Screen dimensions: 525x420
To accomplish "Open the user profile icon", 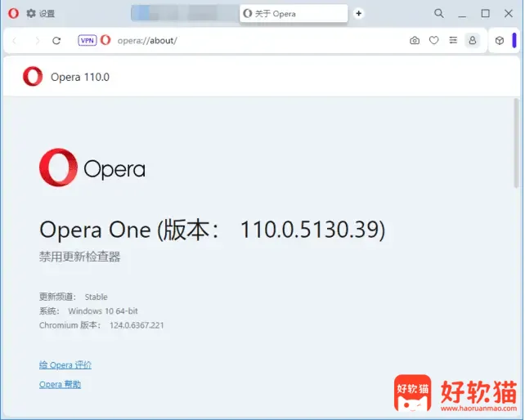I will [473, 41].
